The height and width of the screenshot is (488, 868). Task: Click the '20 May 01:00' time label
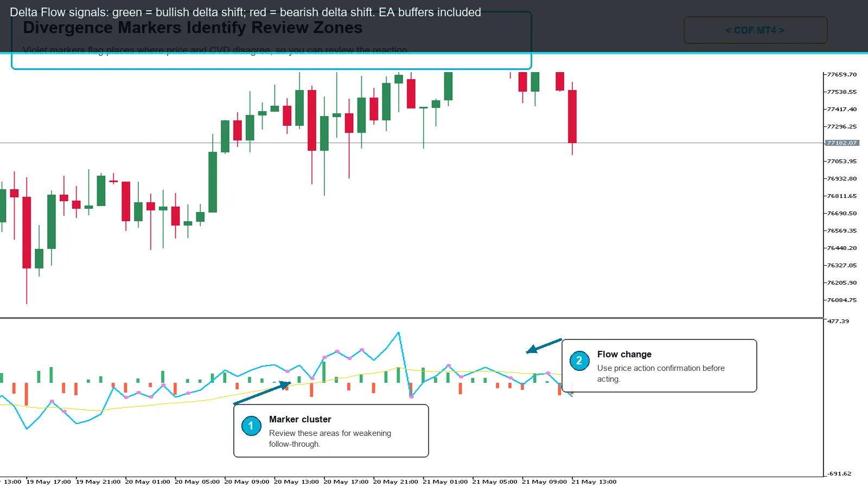pyautogui.click(x=148, y=481)
